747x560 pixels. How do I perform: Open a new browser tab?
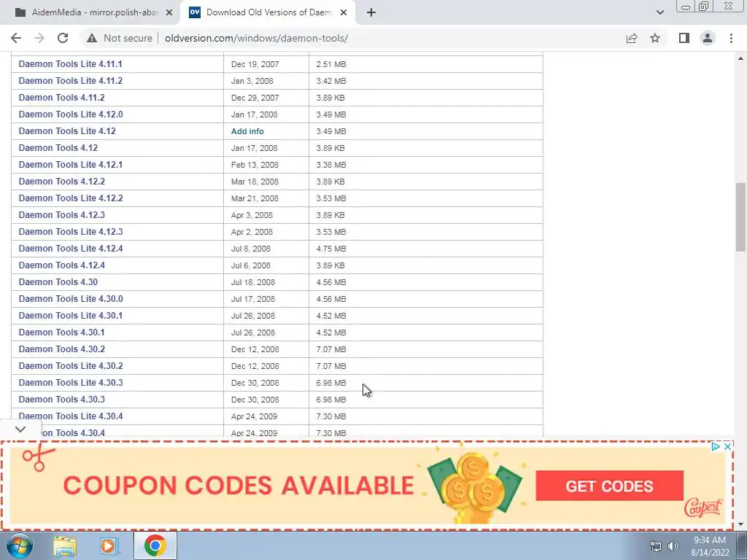(x=371, y=13)
